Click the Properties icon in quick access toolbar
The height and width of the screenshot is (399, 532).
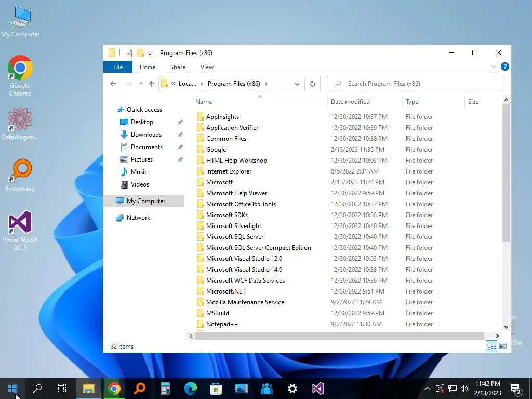[129, 53]
